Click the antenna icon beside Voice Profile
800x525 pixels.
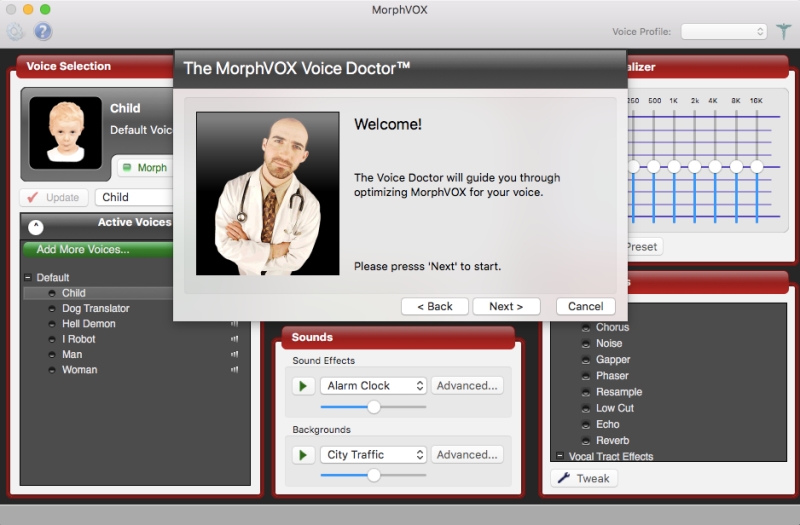[x=783, y=32]
